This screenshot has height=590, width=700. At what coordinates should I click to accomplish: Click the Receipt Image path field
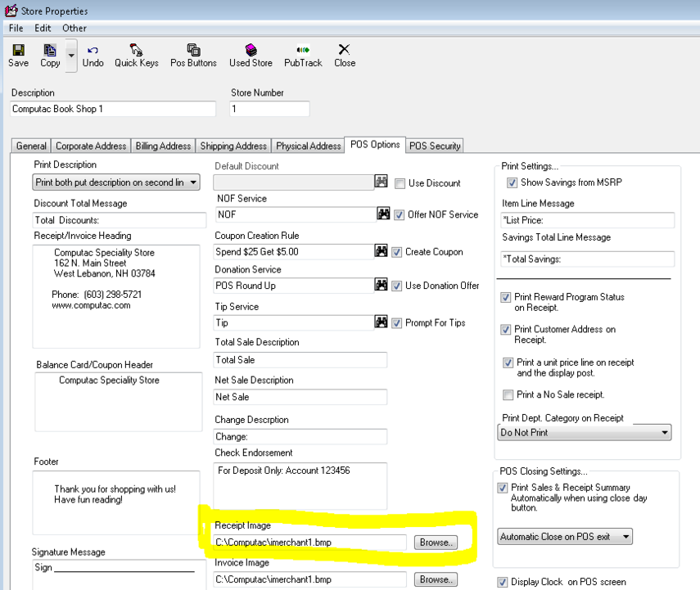point(309,543)
